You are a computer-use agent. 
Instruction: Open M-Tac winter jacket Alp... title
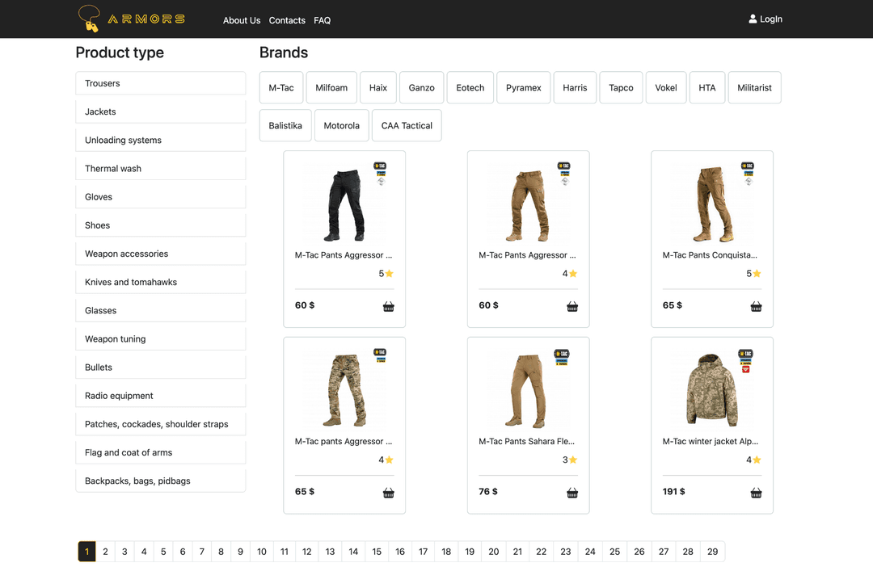(x=711, y=441)
